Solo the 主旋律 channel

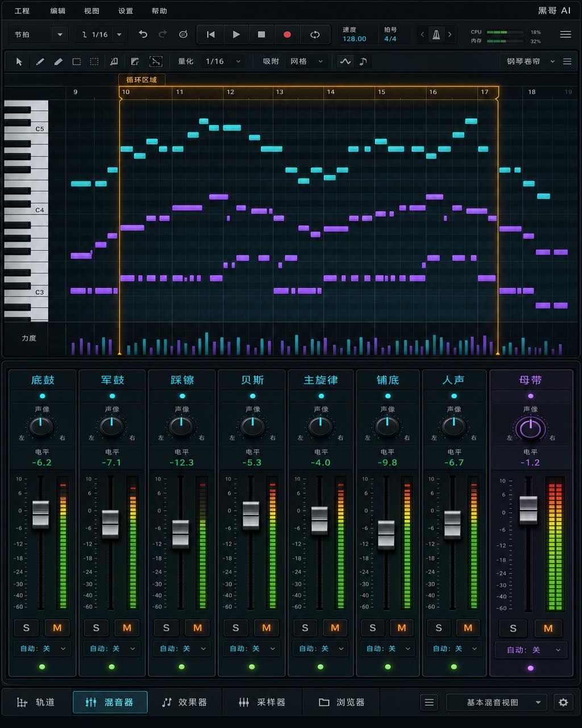pyautogui.click(x=305, y=628)
